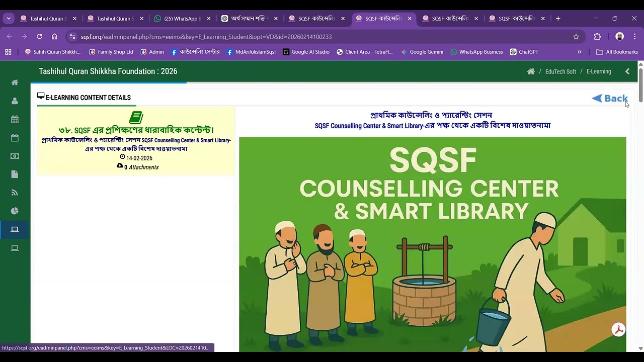
Task: Reload the page with the refresh icon
Action: coord(39,36)
